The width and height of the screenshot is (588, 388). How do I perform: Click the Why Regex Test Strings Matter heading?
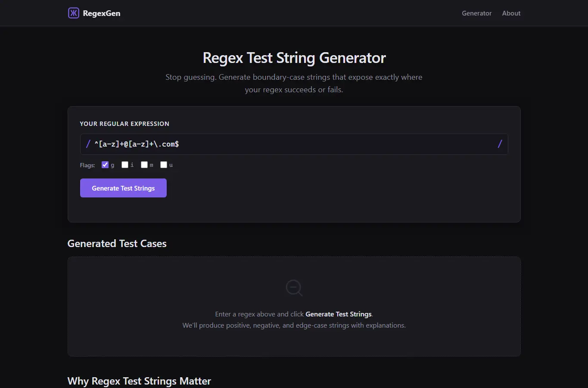pyautogui.click(x=139, y=381)
